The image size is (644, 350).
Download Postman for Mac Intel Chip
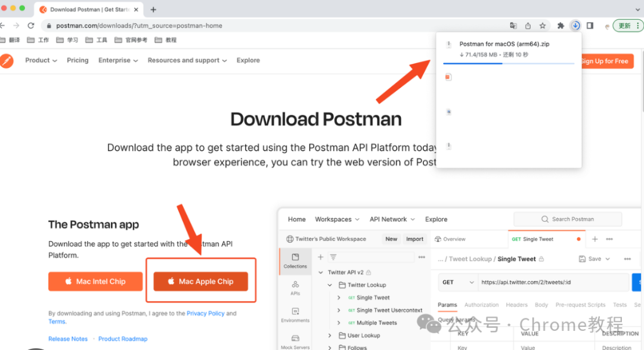[95, 281]
